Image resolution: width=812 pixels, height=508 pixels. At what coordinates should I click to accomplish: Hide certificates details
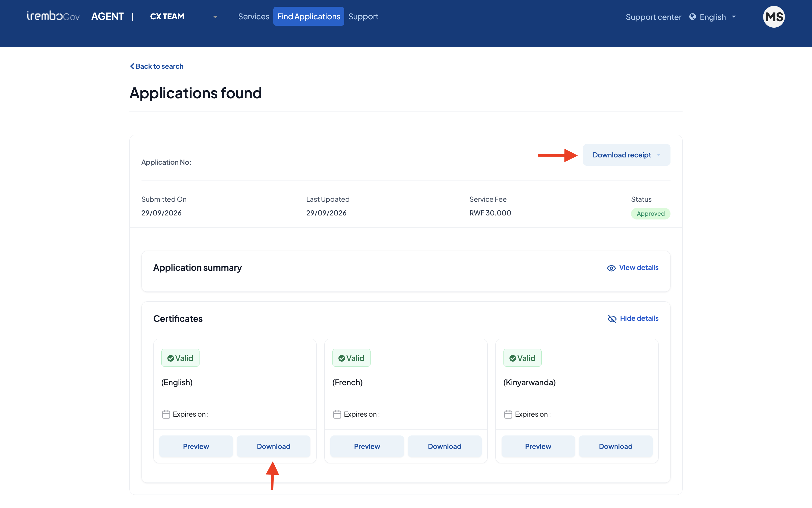pyautogui.click(x=633, y=318)
